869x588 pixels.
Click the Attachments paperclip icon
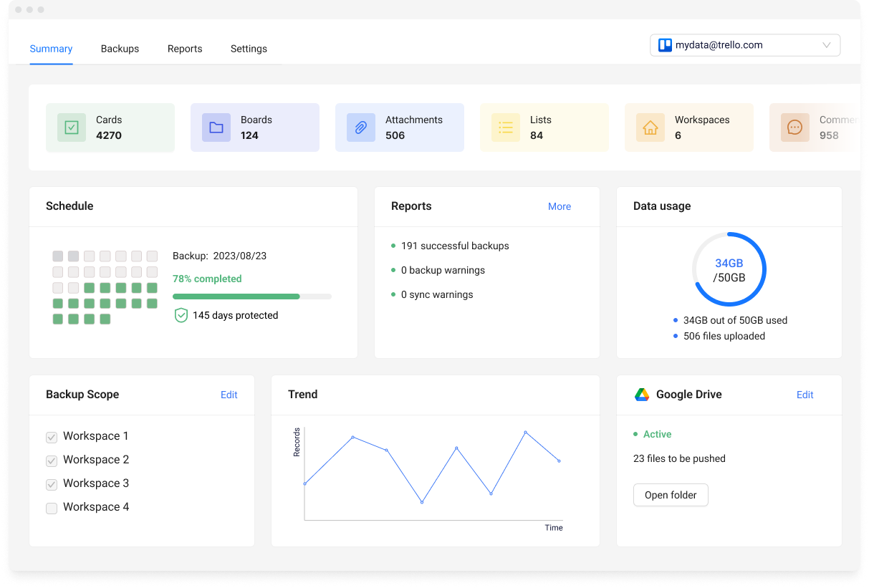361,127
